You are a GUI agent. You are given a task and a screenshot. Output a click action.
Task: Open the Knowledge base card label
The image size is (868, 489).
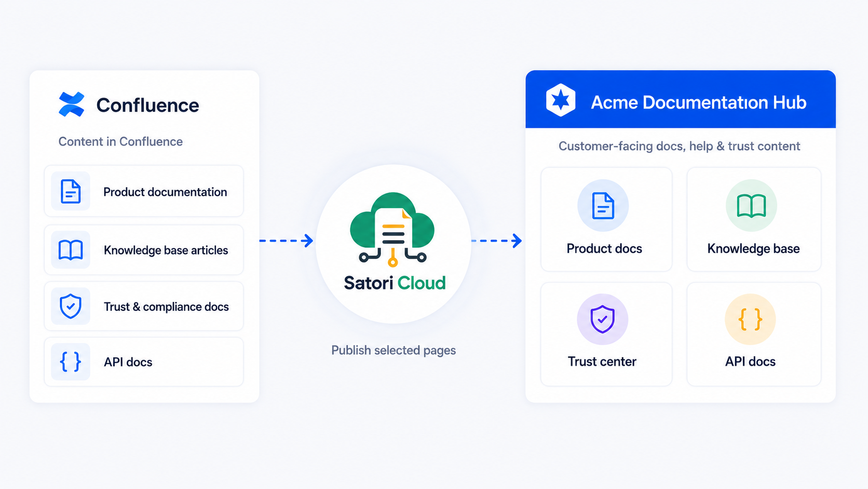coord(753,248)
